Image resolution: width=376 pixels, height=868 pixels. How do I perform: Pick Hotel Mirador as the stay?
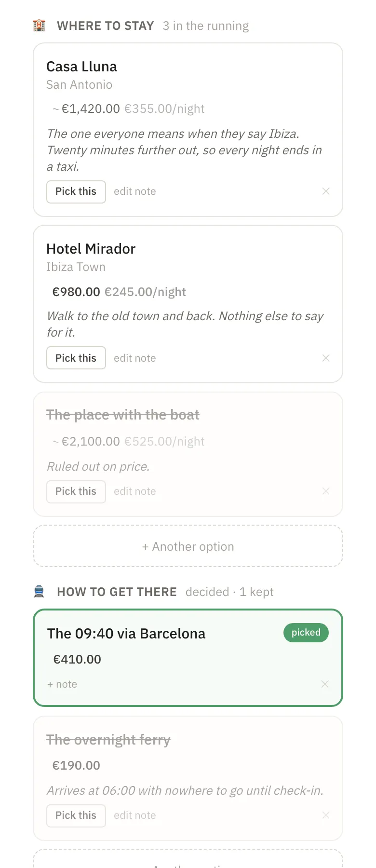(76, 358)
